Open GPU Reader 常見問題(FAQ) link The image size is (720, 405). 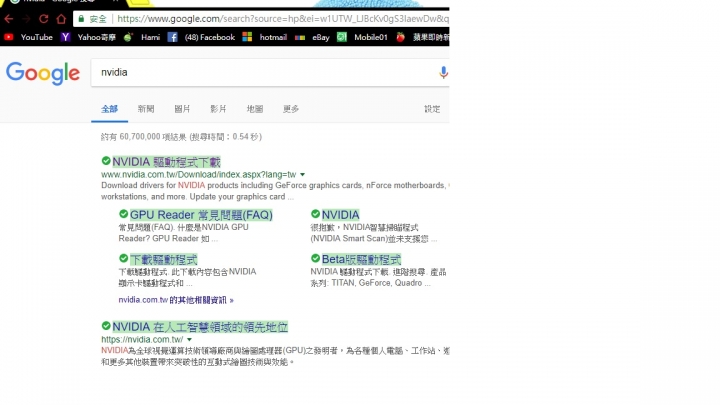click(201, 214)
